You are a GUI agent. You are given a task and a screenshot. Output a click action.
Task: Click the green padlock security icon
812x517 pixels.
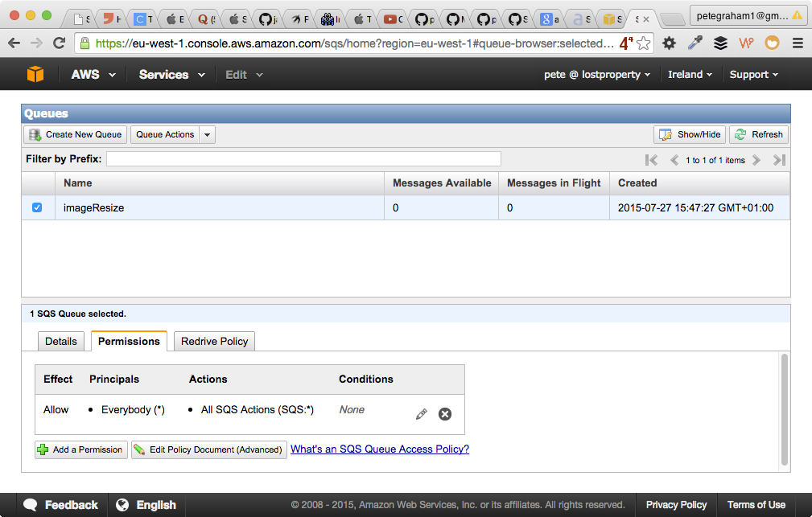(x=85, y=43)
